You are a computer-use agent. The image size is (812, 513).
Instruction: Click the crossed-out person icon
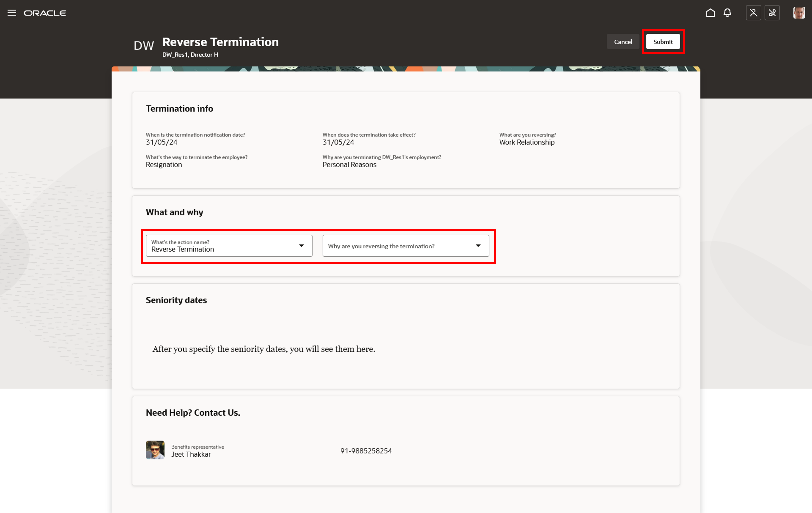tap(753, 13)
